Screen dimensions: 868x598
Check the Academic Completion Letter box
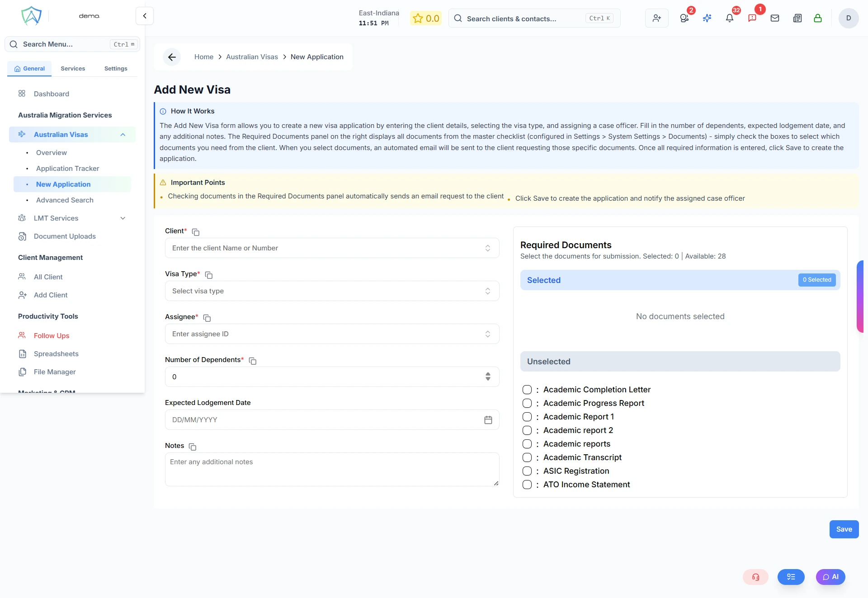point(527,390)
